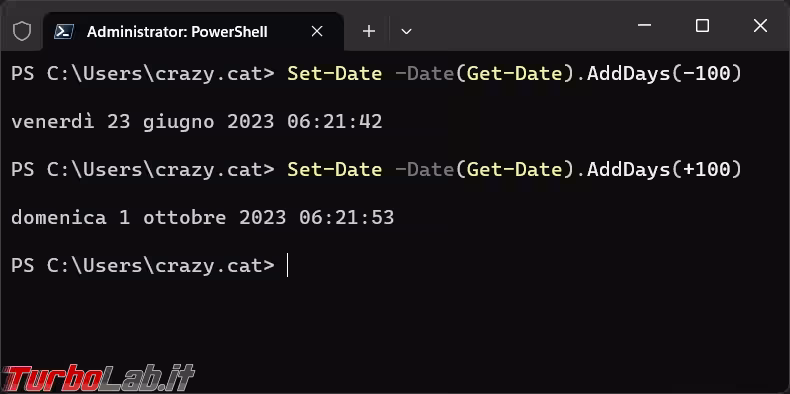Close the terminal window
The width and height of the screenshot is (790, 394).
[760, 25]
